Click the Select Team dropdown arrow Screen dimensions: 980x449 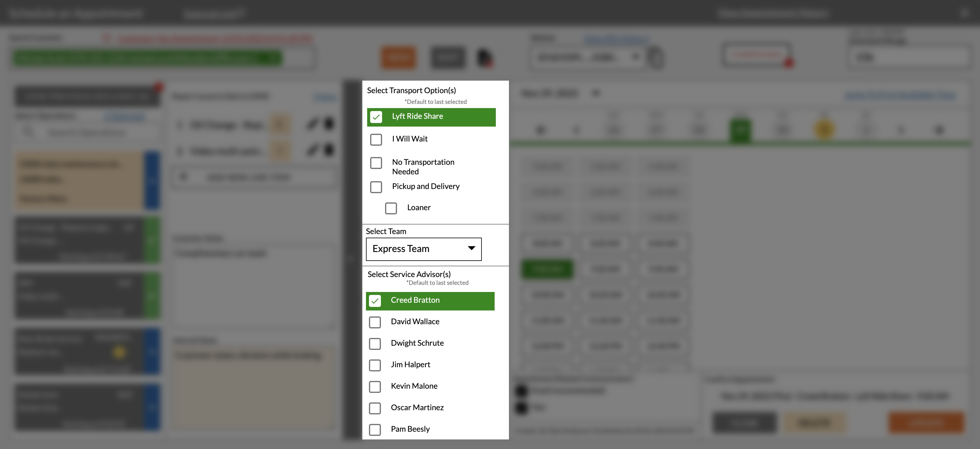pyautogui.click(x=471, y=248)
